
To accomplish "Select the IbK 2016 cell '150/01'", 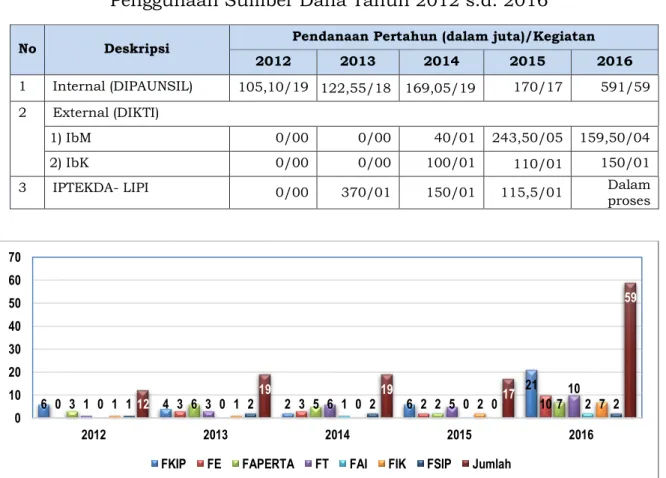I will point(615,164).
